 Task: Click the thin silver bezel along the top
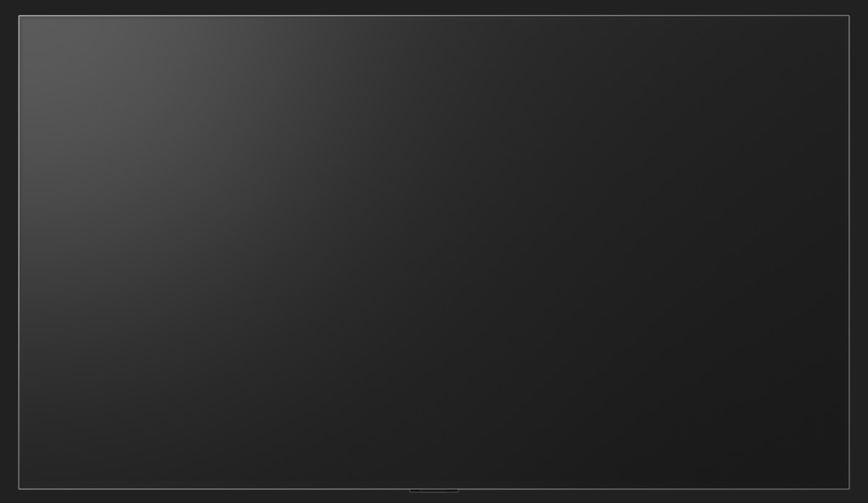pyautogui.click(x=434, y=16)
